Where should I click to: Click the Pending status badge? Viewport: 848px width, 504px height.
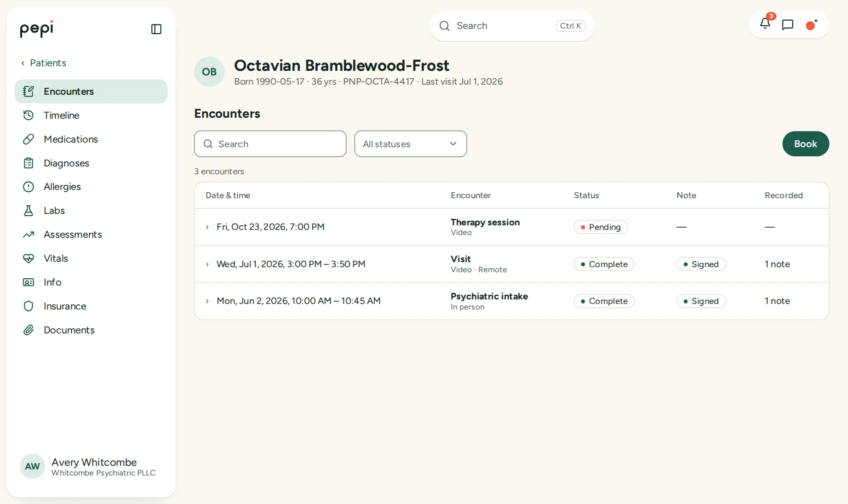click(x=601, y=227)
